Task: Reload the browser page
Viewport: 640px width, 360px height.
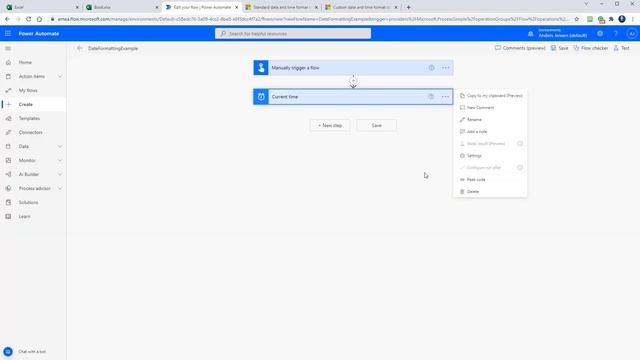Action: pos(29,19)
